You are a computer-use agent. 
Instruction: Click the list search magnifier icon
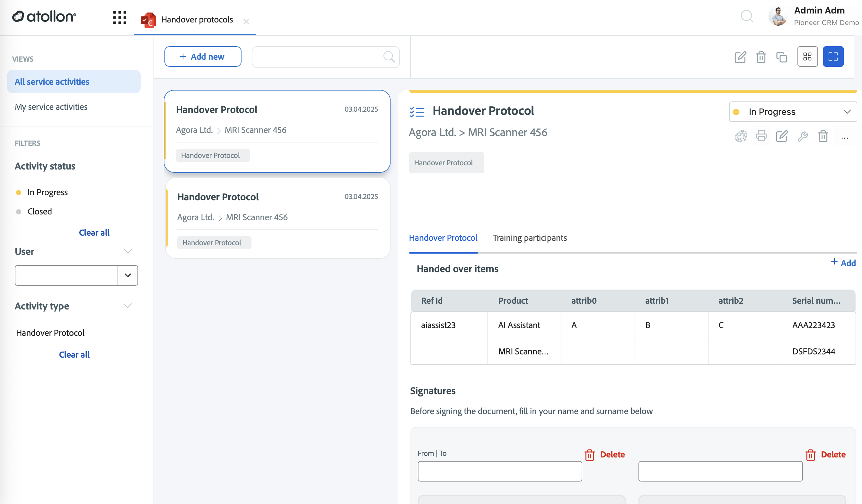click(x=389, y=57)
